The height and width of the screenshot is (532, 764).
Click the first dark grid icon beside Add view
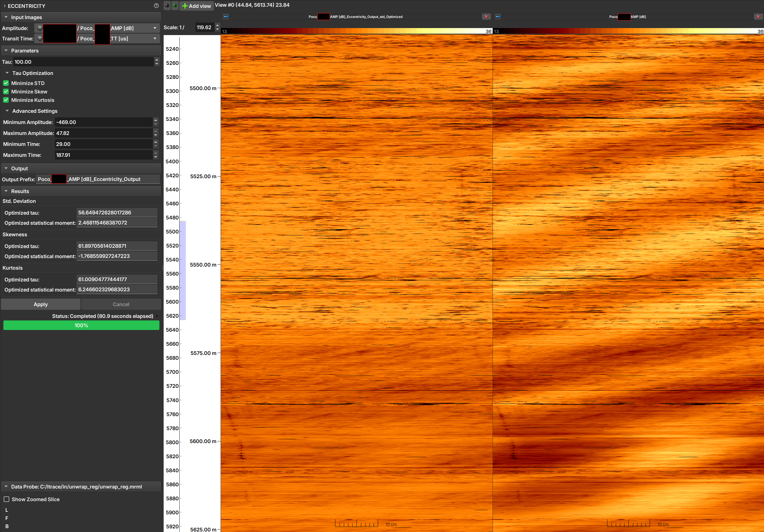coord(167,5)
